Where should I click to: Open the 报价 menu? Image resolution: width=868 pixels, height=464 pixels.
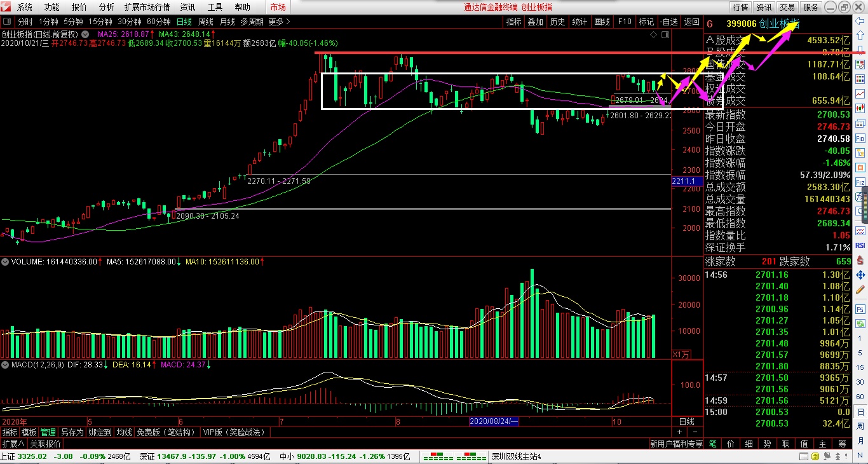[79, 7]
